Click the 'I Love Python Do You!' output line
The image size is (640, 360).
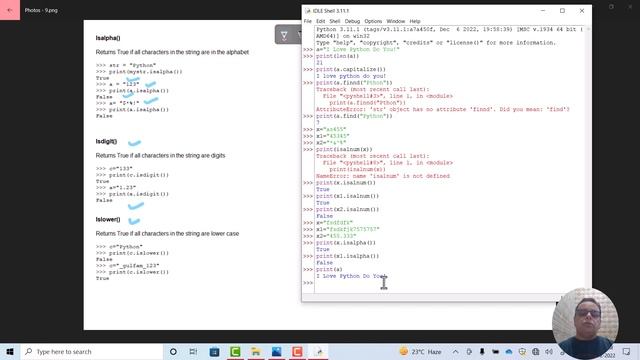coord(351,276)
